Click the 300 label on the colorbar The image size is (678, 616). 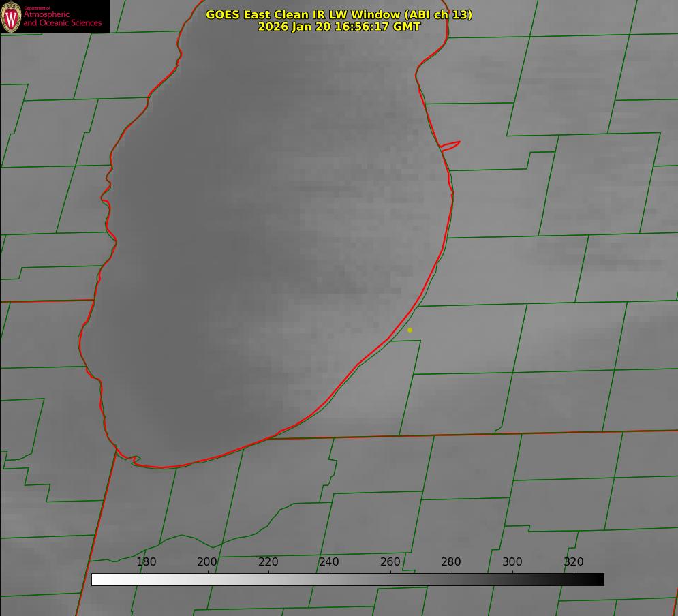(x=512, y=562)
